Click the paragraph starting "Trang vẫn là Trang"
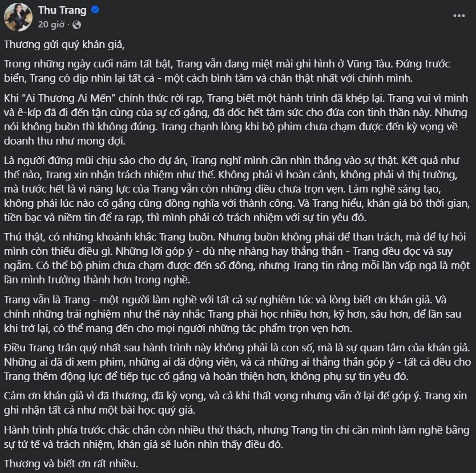 [228, 314]
